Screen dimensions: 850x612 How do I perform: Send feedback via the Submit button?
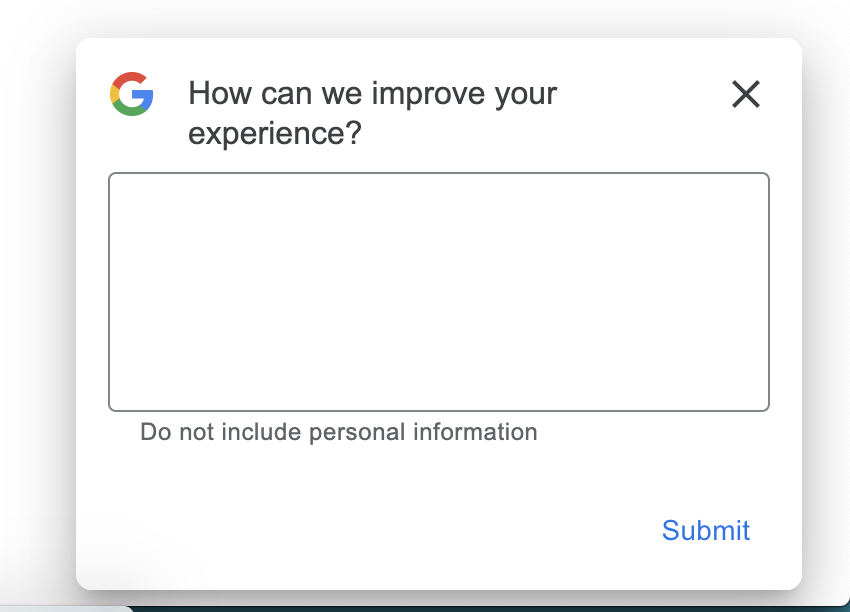tap(705, 530)
